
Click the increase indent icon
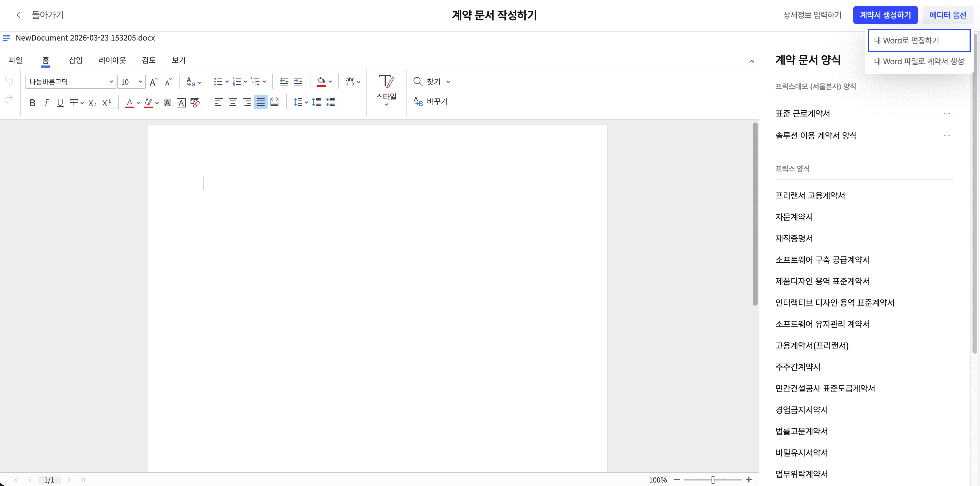298,81
